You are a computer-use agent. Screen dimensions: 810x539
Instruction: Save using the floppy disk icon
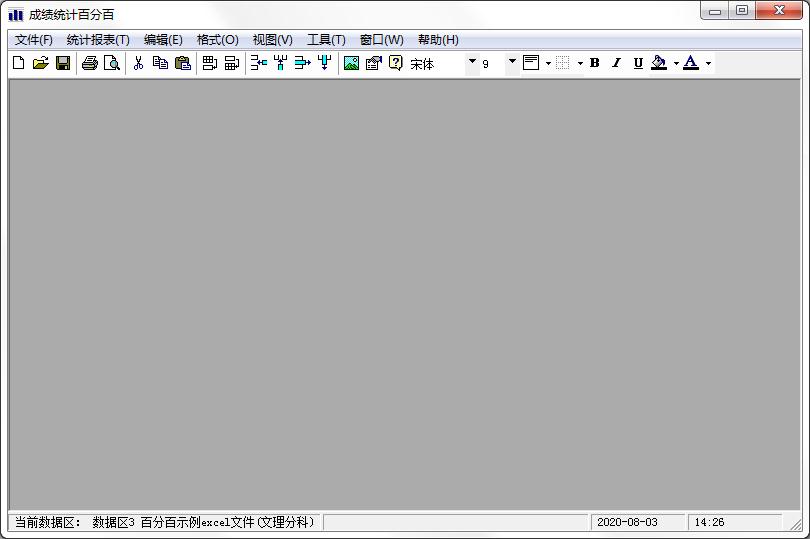[x=62, y=63]
